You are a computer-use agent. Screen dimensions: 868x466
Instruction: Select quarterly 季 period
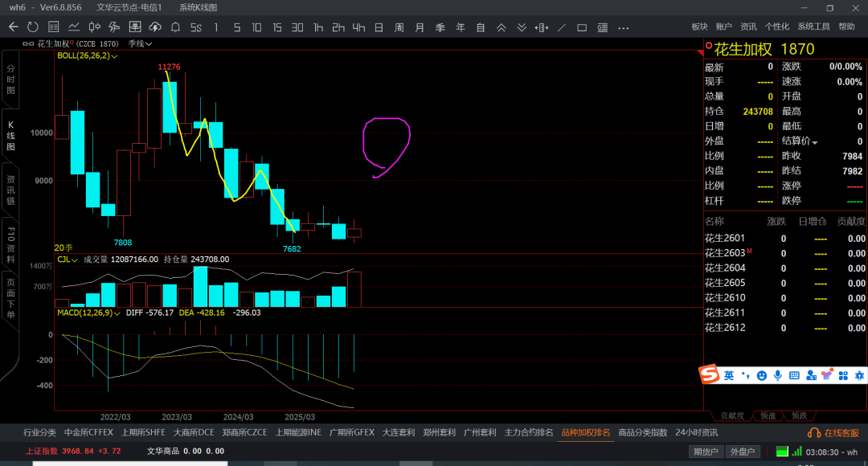click(440, 27)
